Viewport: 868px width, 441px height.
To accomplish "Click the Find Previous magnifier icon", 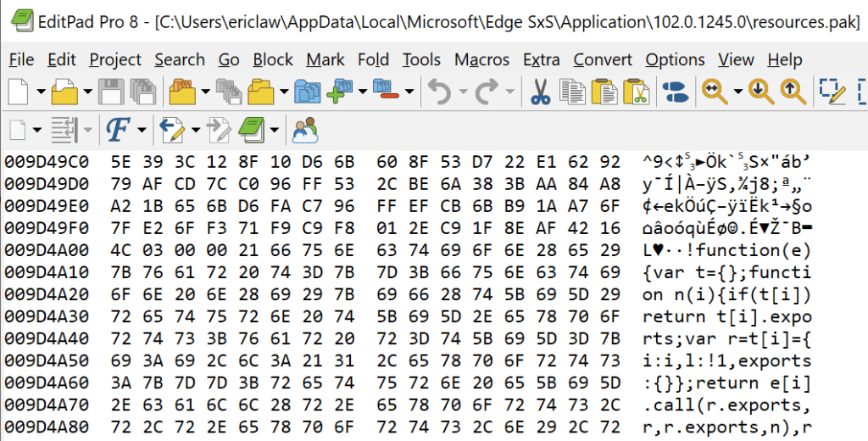I will [793, 91].
